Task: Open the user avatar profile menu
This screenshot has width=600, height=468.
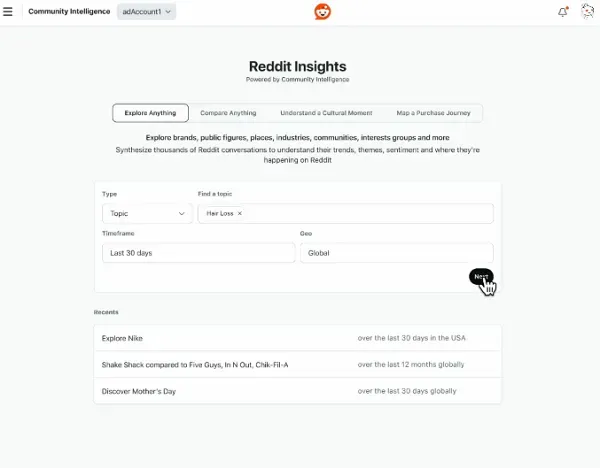Action: [587, 12]
